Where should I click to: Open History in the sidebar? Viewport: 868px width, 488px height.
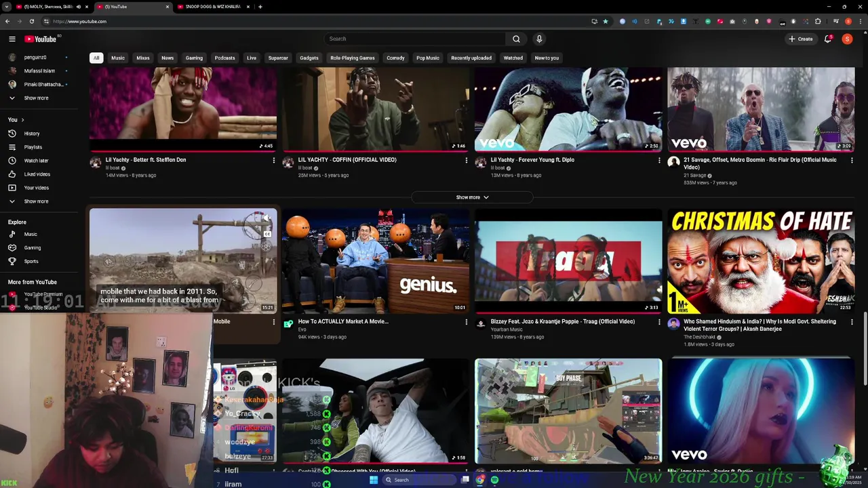[x=32, y=134]
